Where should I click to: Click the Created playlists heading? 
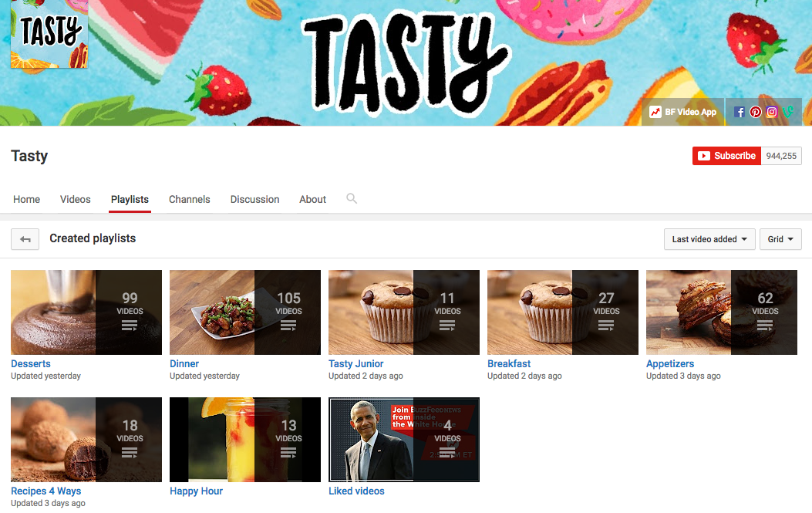tap(93, 238)
